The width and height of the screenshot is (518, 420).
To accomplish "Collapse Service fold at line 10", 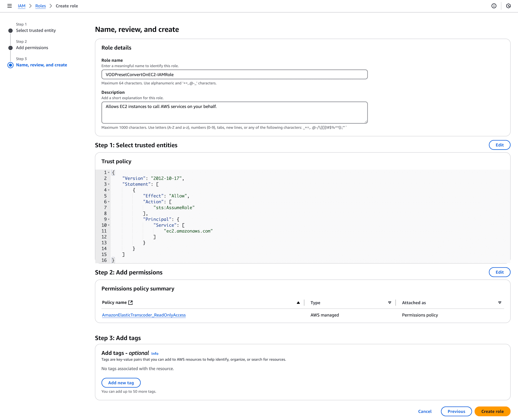I will coord(109,225).
